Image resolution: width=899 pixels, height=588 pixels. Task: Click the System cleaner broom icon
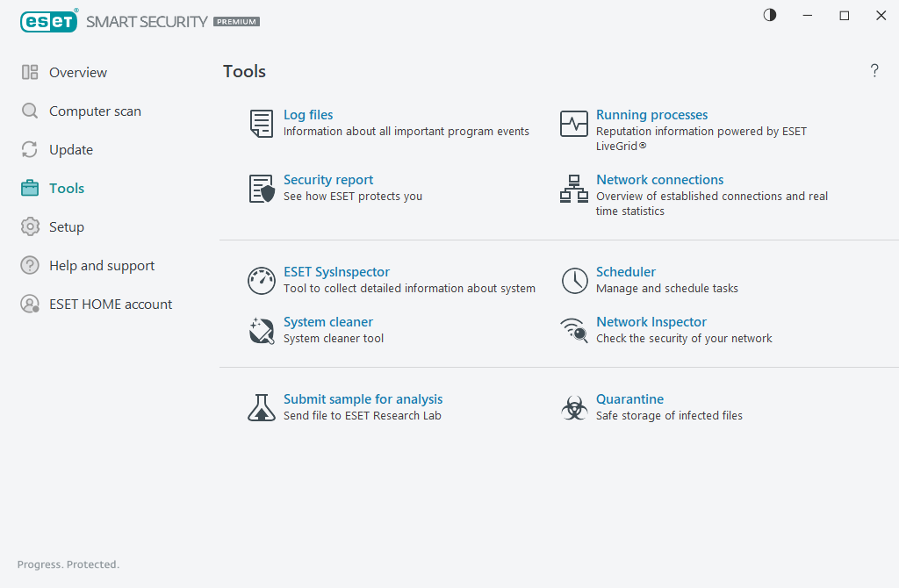click(x=262, y=331)
